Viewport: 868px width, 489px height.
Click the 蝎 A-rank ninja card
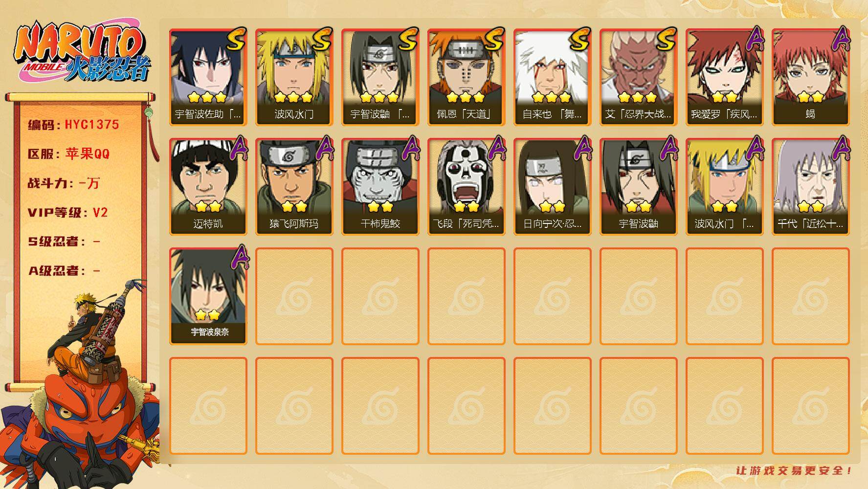tap(810, 77)
